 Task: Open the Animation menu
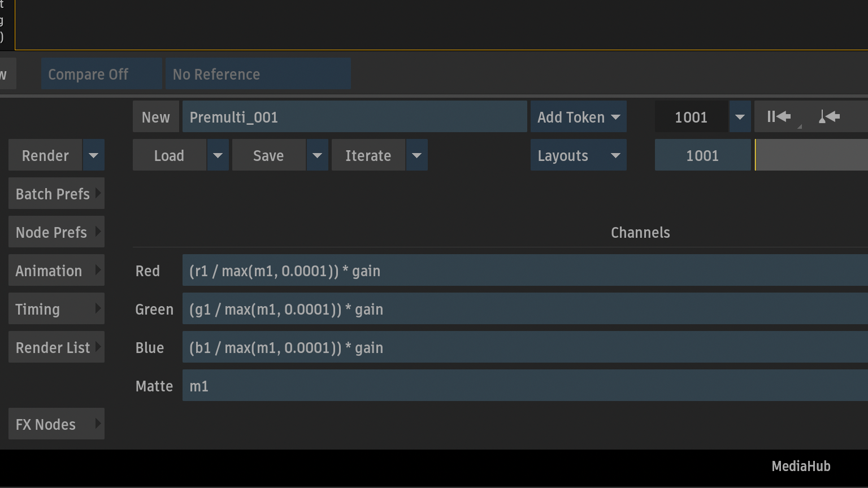57,271
